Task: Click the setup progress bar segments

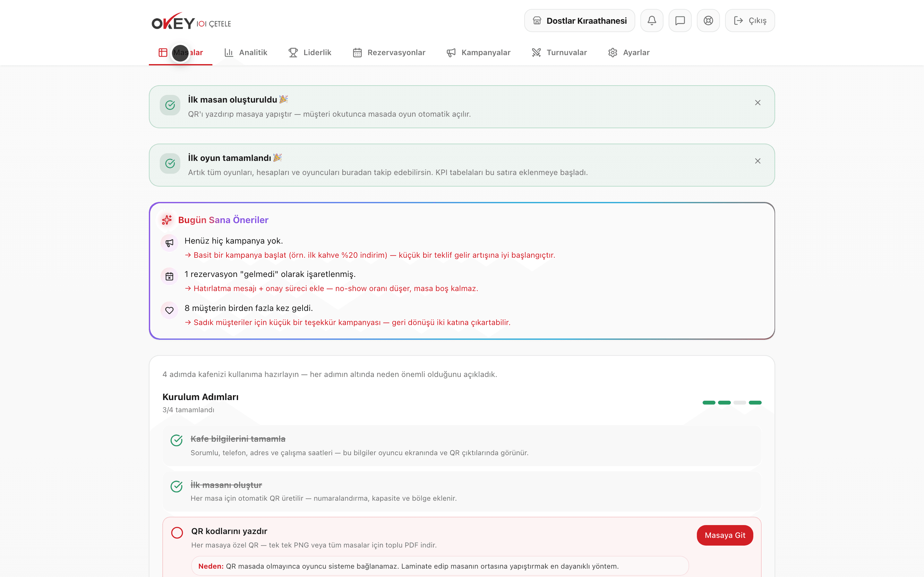Action: point(732,403)
